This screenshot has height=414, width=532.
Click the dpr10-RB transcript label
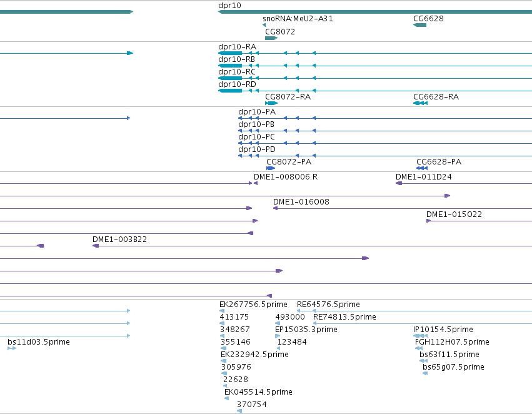point(236,59)
